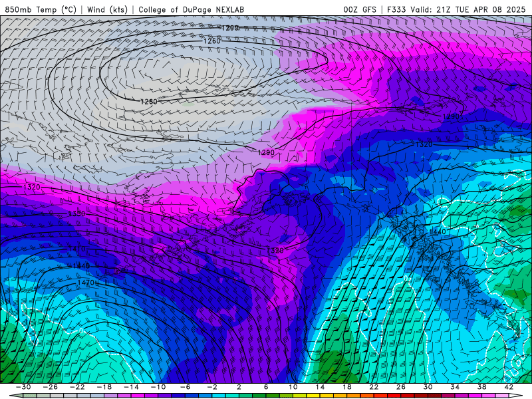Click the "F333" forecast hour text
This screenshot has height=399, width=532.
point(396,9)
